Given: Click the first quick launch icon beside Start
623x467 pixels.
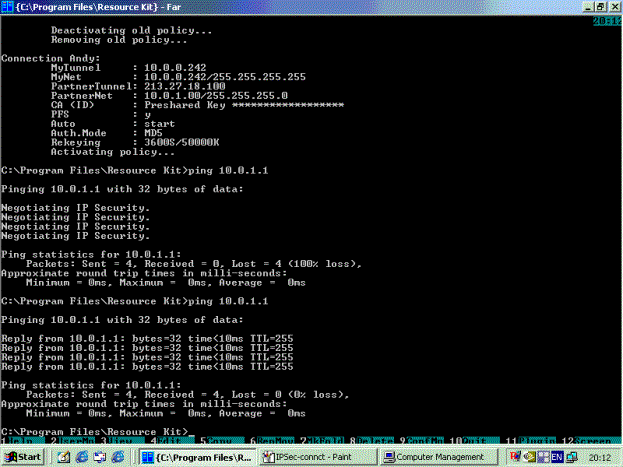Looking at the screenshot, I should [x=64, y=457].
